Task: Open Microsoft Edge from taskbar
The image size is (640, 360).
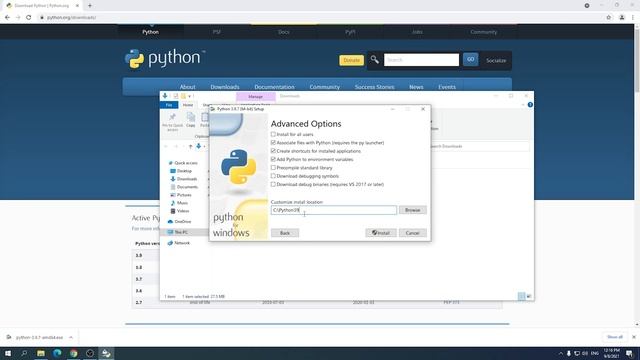Action: coord(57,353)
